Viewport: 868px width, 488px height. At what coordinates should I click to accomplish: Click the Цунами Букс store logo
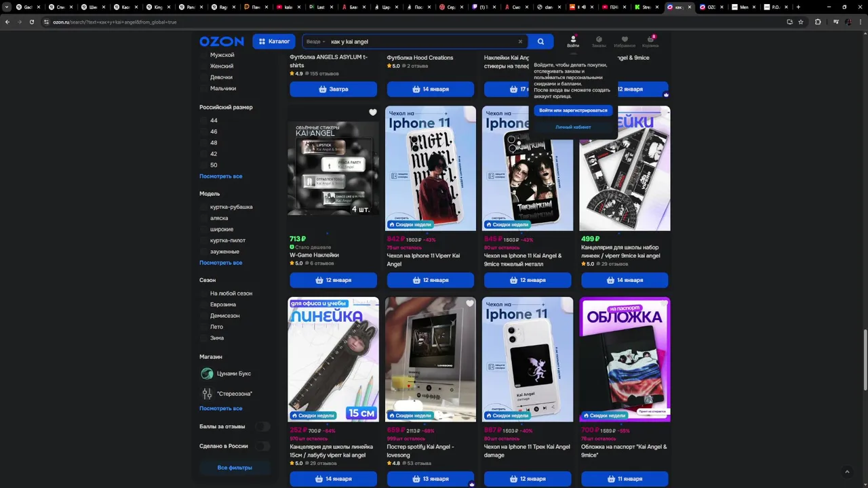[207, 373]
